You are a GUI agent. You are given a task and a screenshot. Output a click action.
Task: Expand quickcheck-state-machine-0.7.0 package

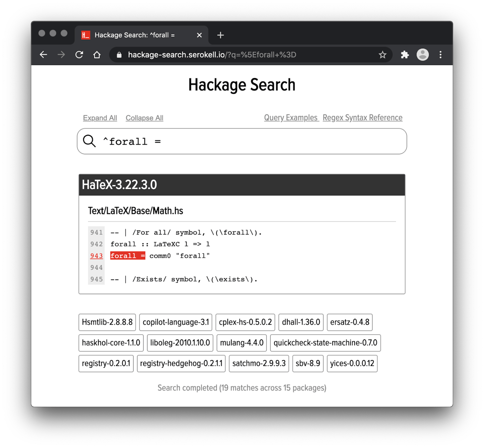326,343
